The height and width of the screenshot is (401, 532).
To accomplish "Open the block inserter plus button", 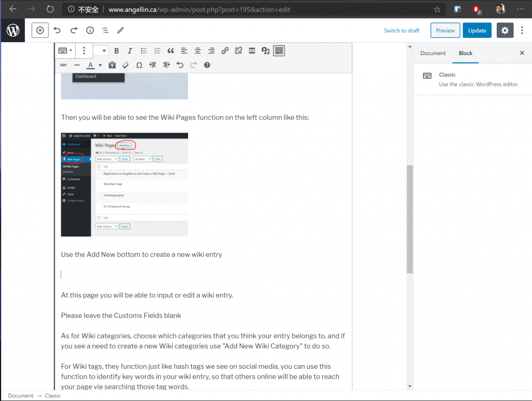I will [40, 30].
